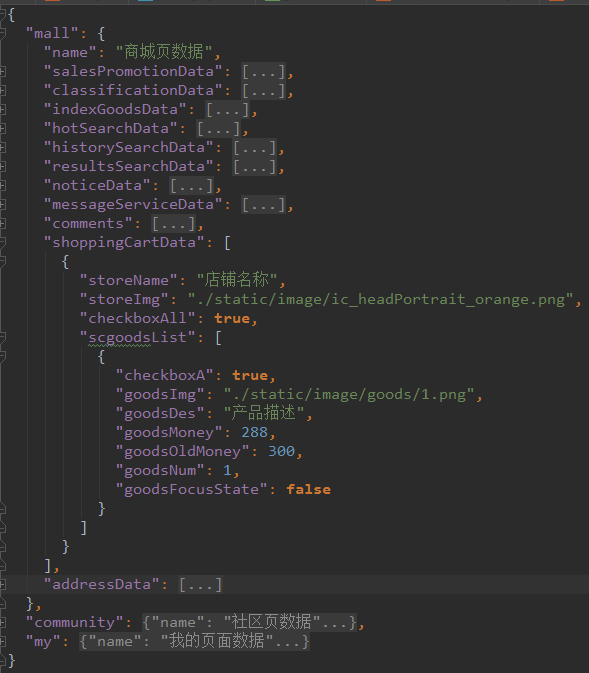Expand the folded classificationData [...] placeholder
Screen dimensions: 589x673
[263, 90]
